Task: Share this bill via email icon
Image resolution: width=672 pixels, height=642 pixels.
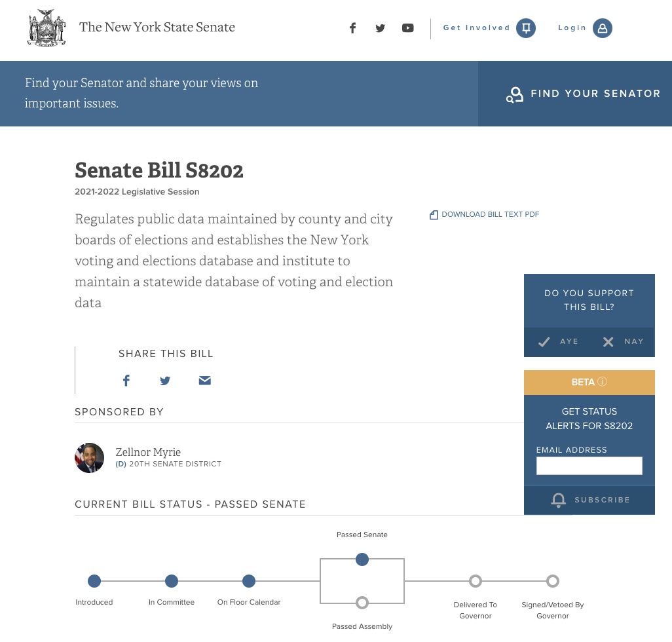Action: pos(205,381)
